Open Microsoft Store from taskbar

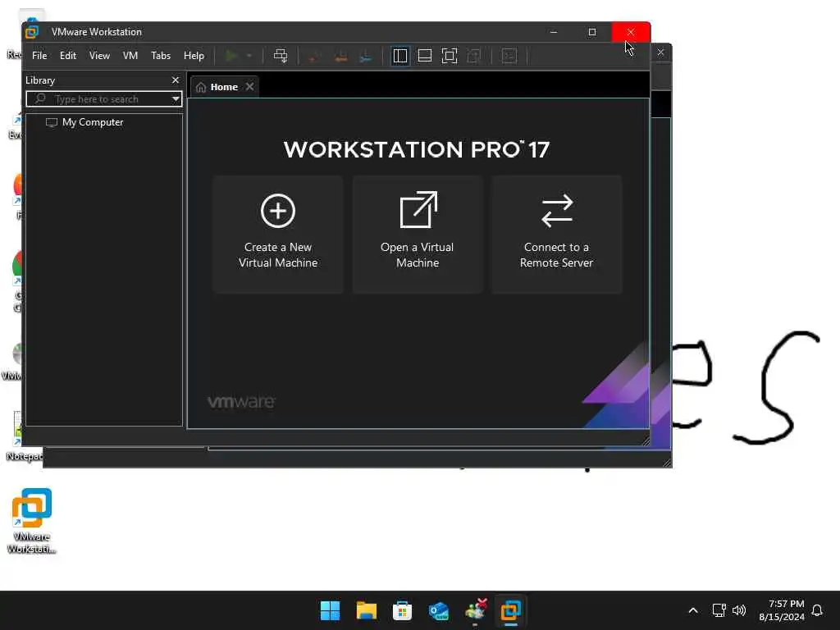click(x=402, y=610)
